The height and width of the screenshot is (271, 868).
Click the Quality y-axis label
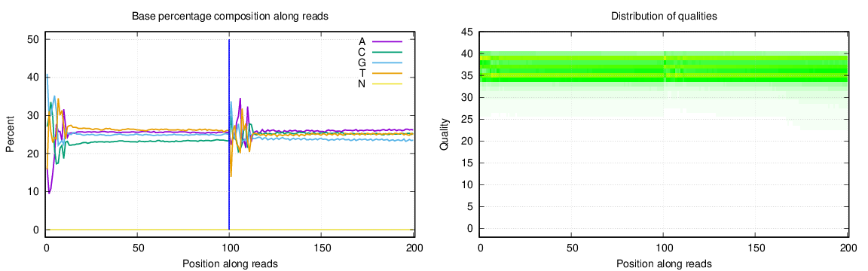[444, 135]
